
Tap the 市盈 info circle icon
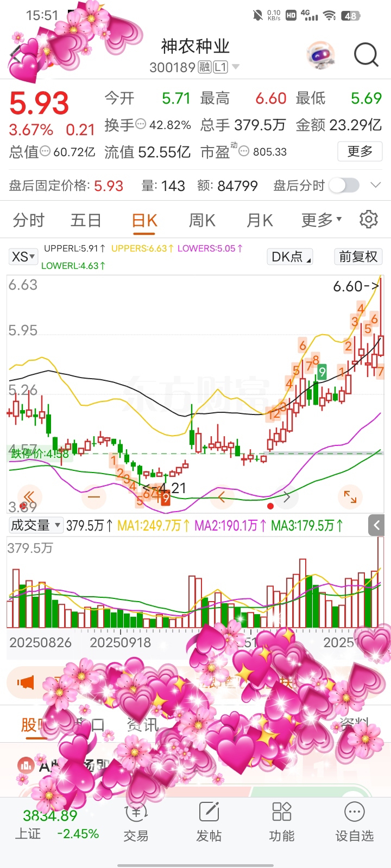244,152
